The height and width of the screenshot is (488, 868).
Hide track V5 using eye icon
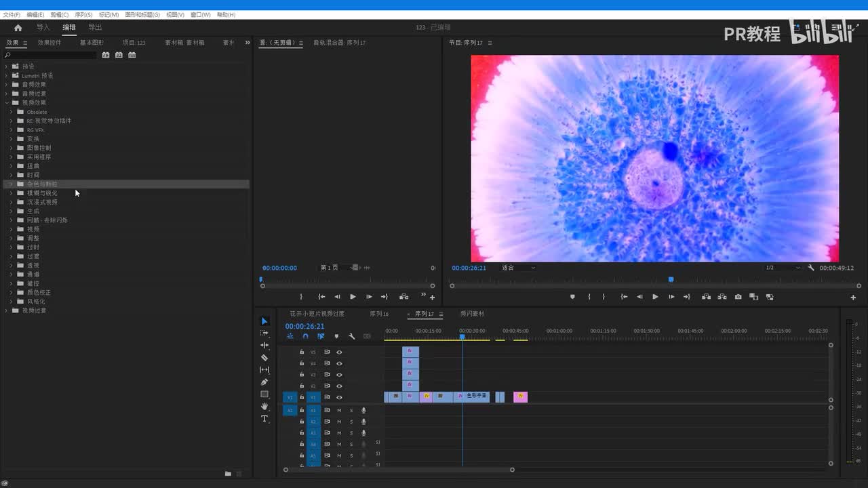click(x=339, y=352)
